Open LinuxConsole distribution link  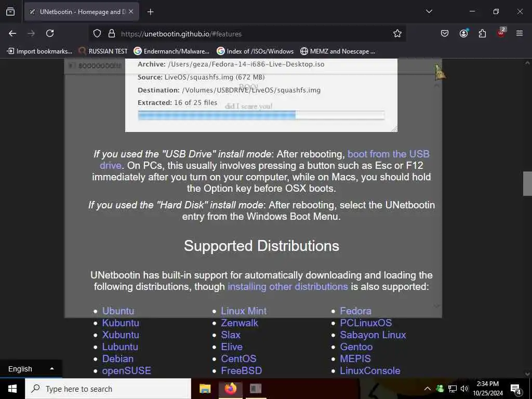pos(370,370)
